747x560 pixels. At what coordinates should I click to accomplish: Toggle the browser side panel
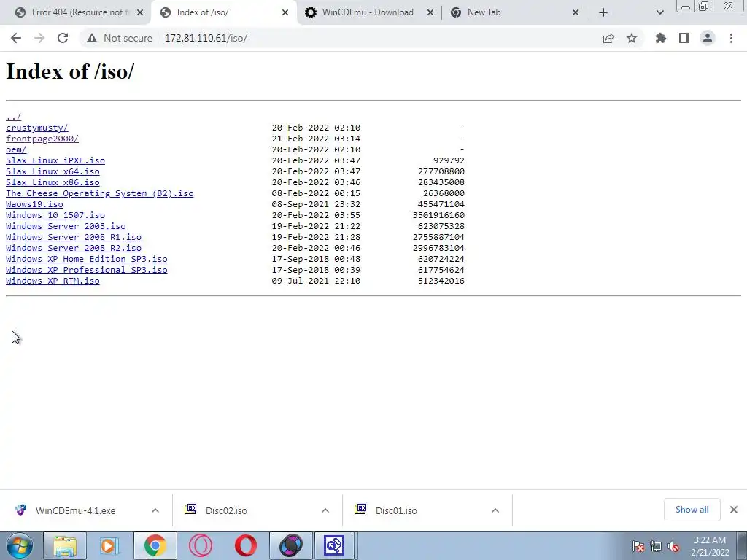(684, 38)
